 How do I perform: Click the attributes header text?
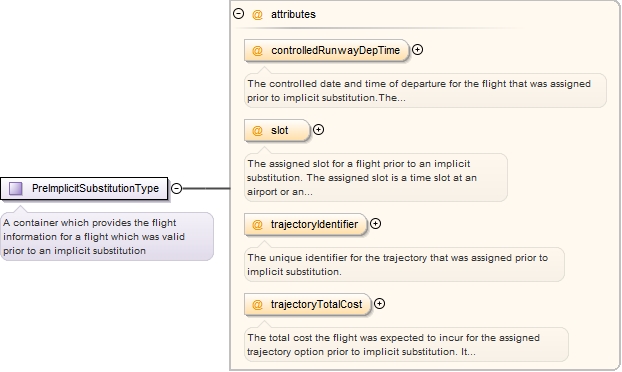tap(294, 14)
